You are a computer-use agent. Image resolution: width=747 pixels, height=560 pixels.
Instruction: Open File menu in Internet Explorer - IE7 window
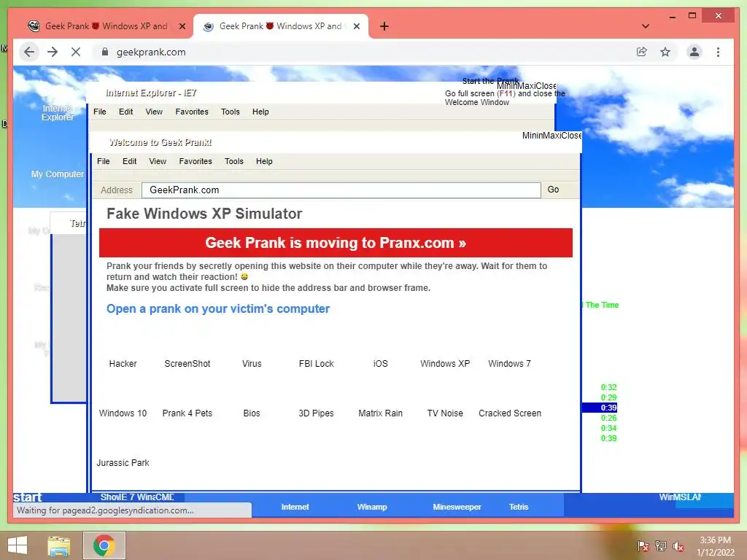[99, 112]
